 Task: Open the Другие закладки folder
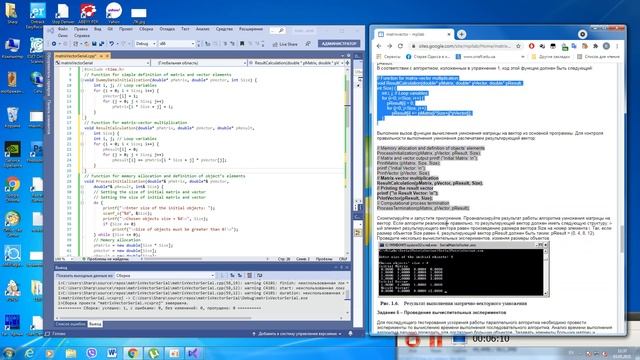(551, 57)
